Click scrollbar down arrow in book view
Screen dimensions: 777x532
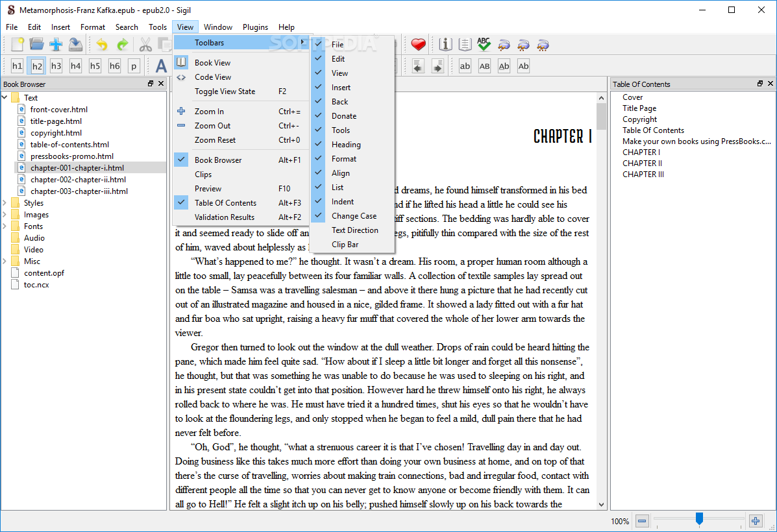(x=601, y=505)
